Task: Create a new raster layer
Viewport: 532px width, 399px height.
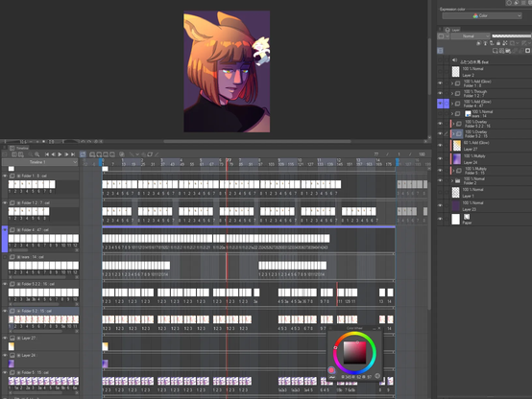Action: coord(495,51)
